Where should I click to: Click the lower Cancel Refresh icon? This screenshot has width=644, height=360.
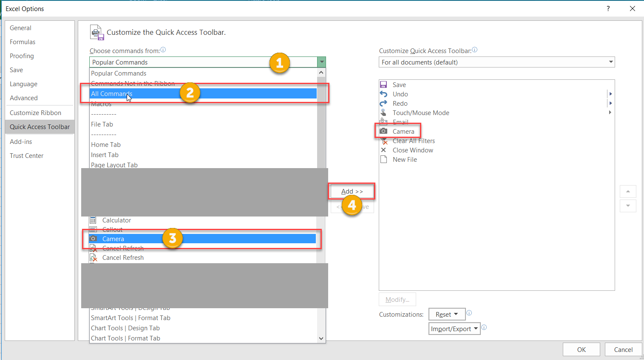coord(93,257)
